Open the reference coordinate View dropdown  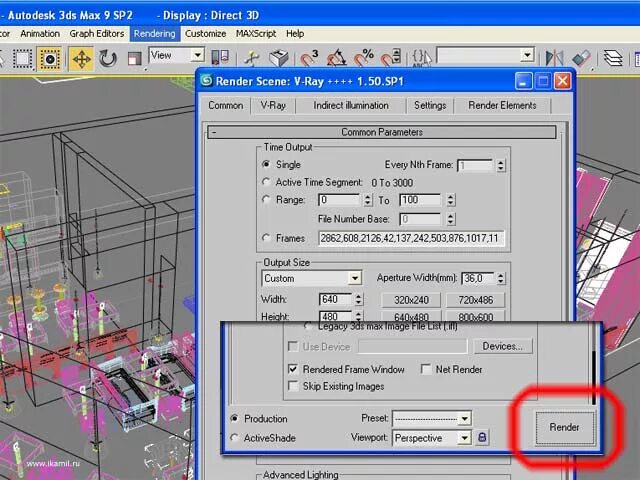pos(198,55)
